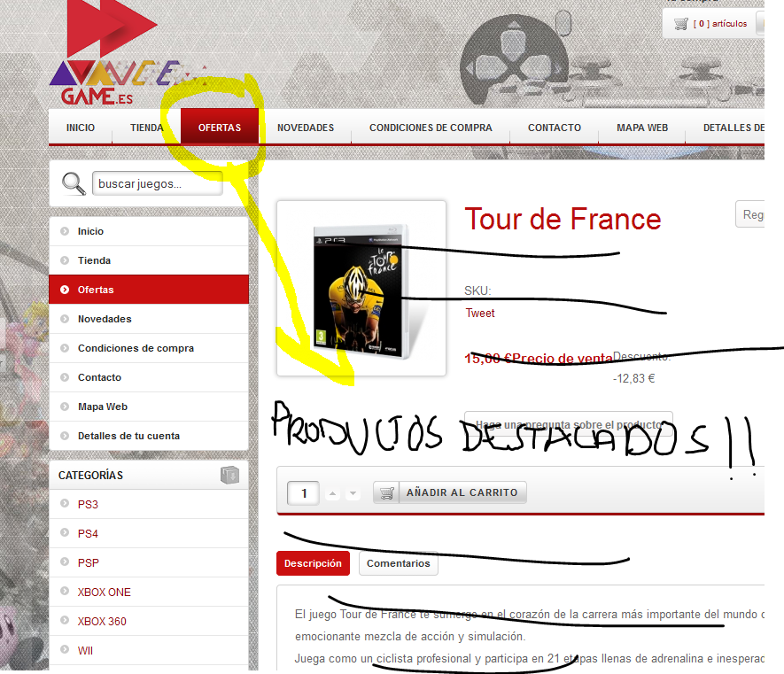
Task: Go to Inicio in the sidebar menu
Action: point(149,231)
